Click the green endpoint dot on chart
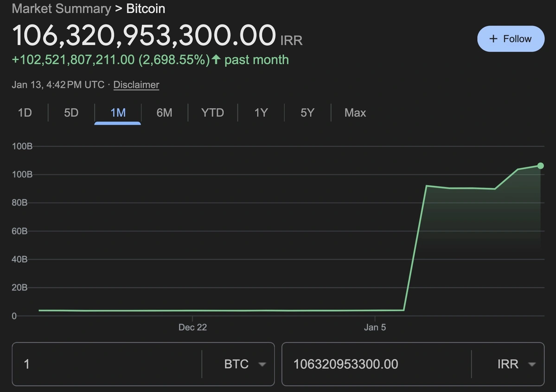 click(540, 166)
